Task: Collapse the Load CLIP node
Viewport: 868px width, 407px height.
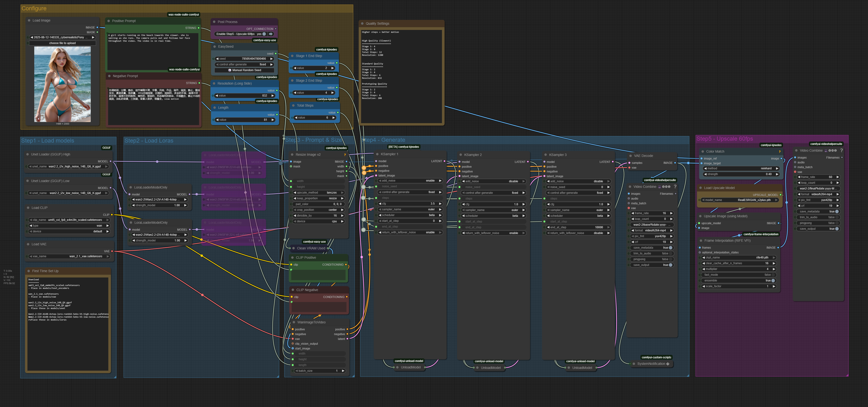Action: 28,208
